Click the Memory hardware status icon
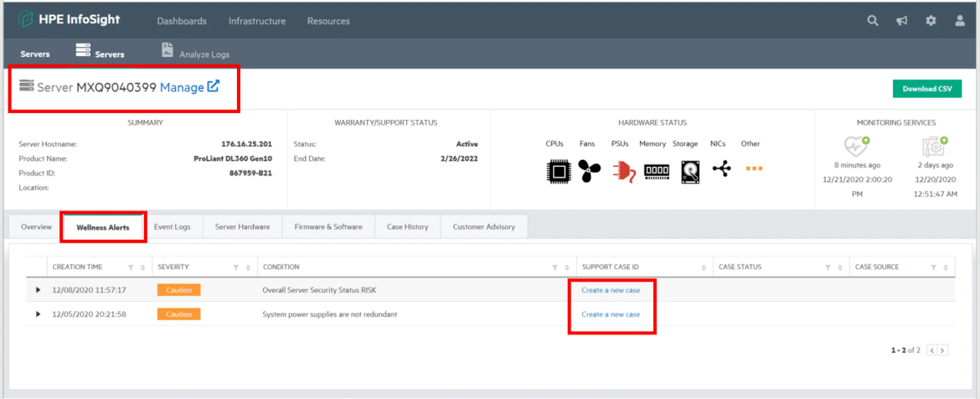Image resolution: width=980 pixels, height=399 pixels. [x=657, y=170]
